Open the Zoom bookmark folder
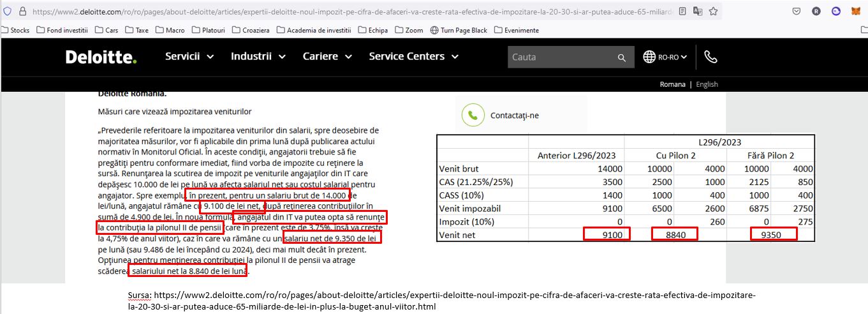Screen dimensions: 868x314 coord(409,30)
